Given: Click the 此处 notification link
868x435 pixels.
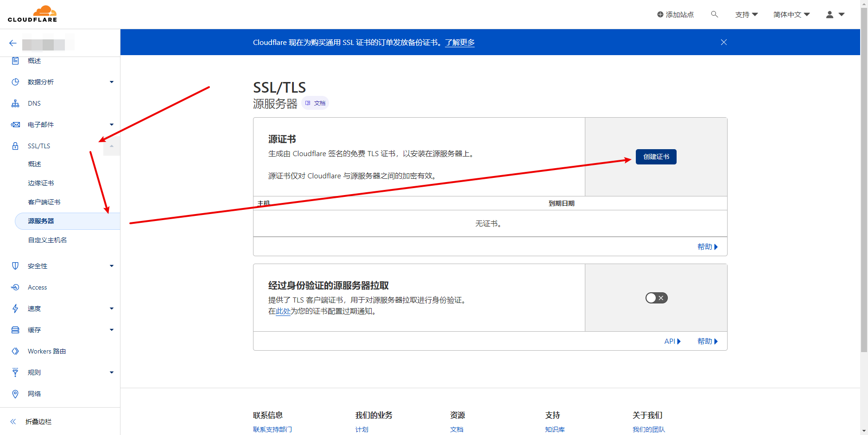Looking at the screenshot, I should [283, 311].
